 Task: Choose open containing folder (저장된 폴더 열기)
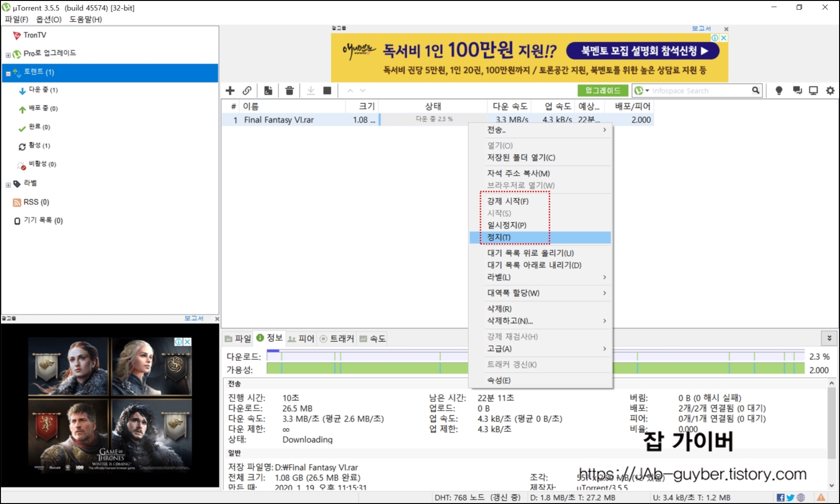pos(540,158)
